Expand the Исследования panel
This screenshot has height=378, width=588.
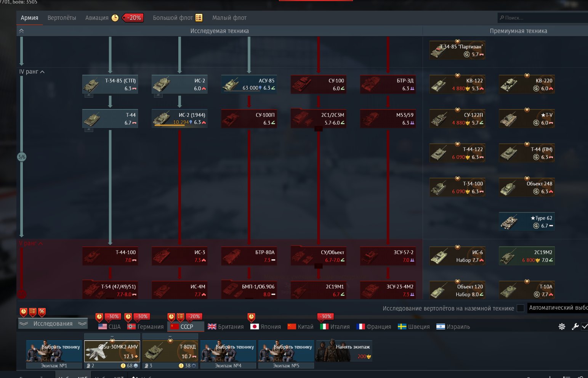tap(53, 323)
